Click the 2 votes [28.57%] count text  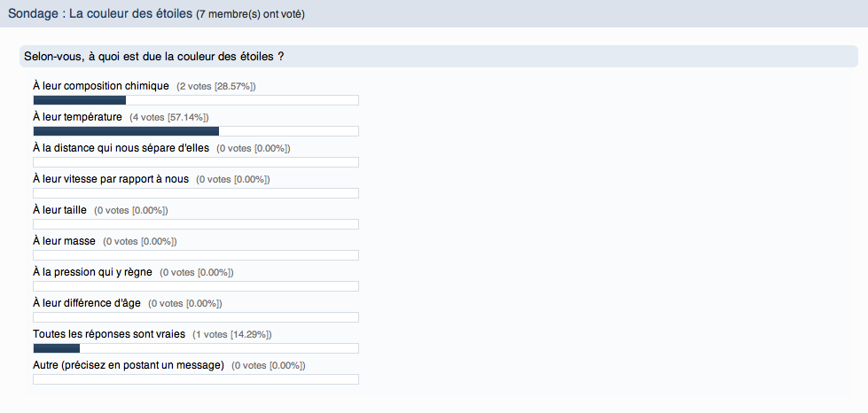216,86
